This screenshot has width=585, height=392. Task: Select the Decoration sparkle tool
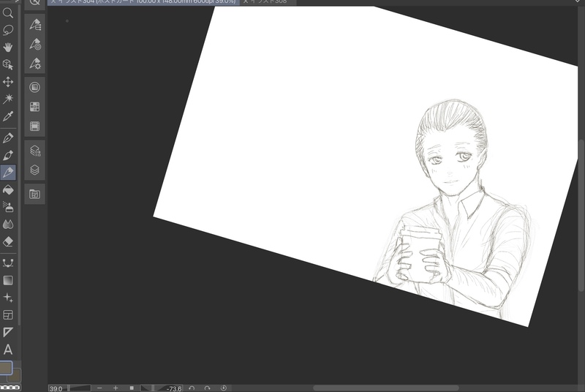pos(8,298)
